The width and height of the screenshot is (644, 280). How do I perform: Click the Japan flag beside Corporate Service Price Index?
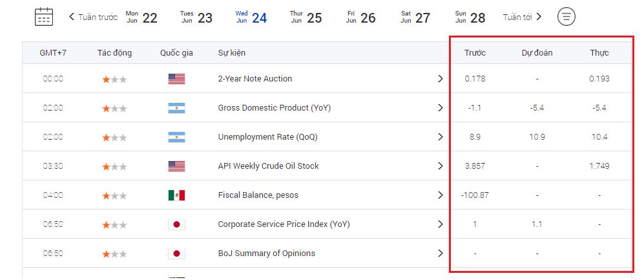(176, 224)
